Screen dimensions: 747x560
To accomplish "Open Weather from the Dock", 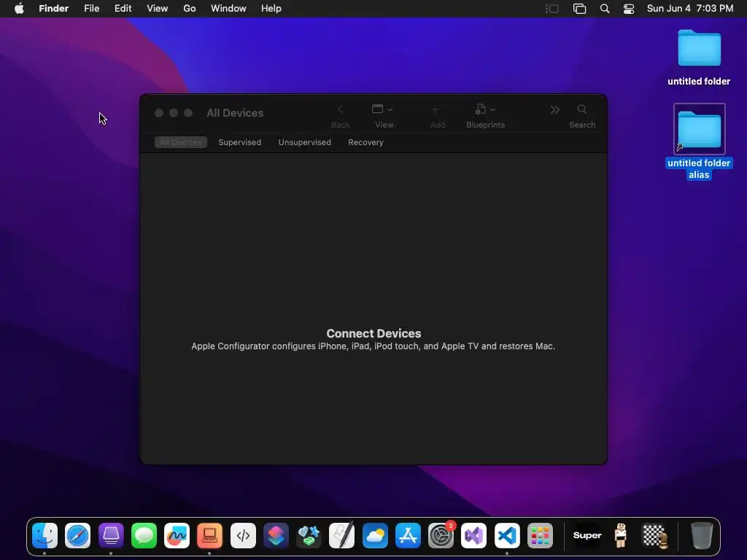I will click(375, 536).
